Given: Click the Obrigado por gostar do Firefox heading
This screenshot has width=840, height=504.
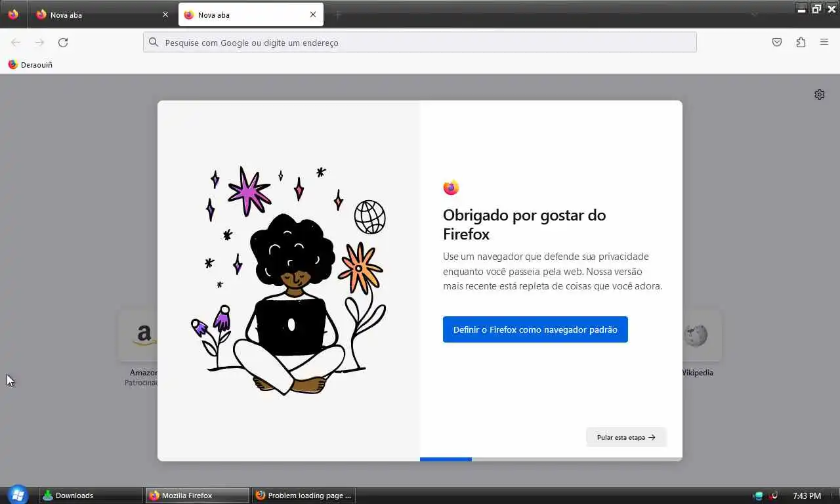Looking at the screenshot, I should 524,224.
